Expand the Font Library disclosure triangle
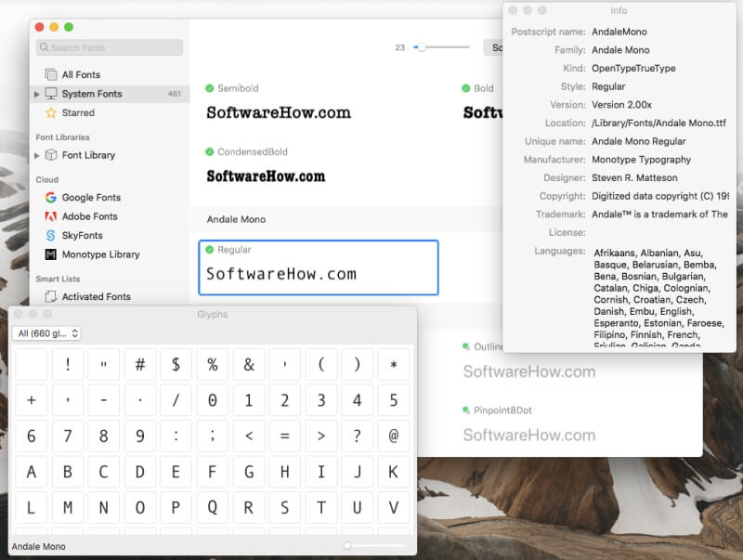Screen dimensions: 743x560 pyautogui.click(x=37, y=155)
